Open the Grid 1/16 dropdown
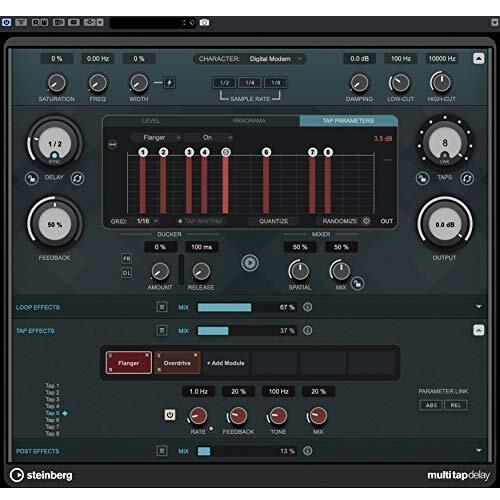This screenshot has width=500, height=500. point(147,221)
